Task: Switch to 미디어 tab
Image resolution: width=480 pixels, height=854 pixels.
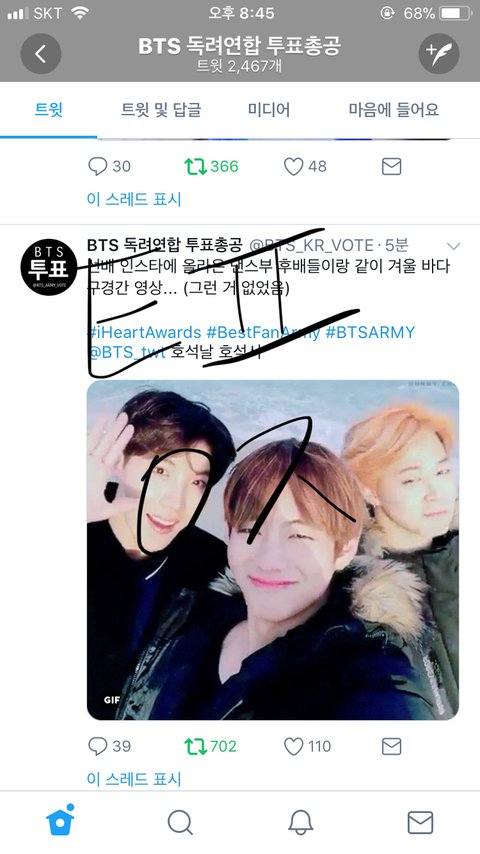Action: pos(269,110)
